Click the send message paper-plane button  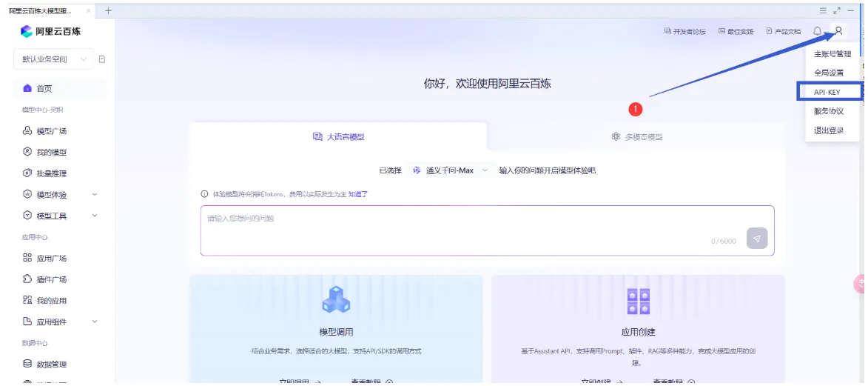pos(757,238)
